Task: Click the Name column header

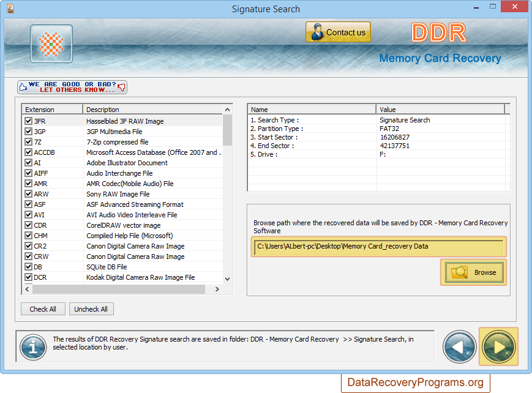Action: pos(312,110)
